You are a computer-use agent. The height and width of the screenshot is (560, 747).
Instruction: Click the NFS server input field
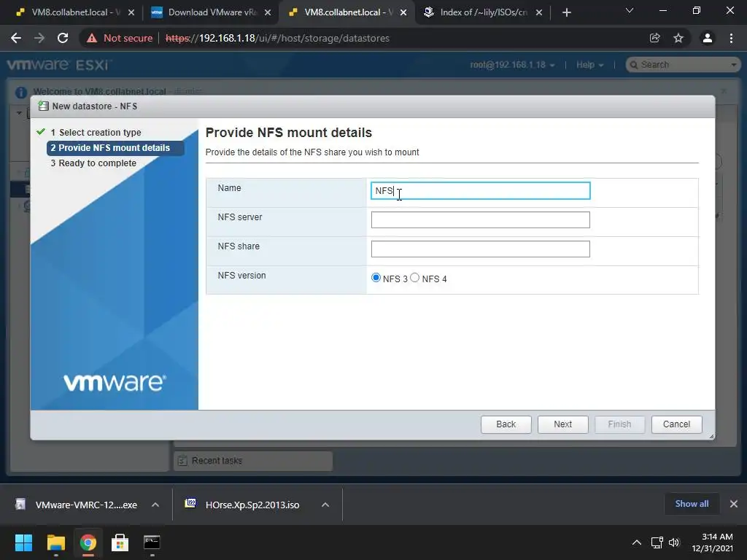(480, 219)
